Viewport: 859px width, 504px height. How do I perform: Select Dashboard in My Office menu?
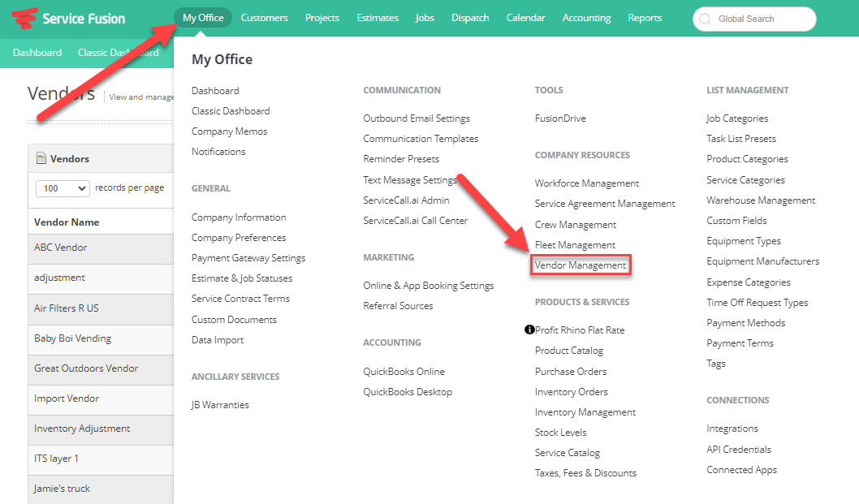(x=215, y=90)
